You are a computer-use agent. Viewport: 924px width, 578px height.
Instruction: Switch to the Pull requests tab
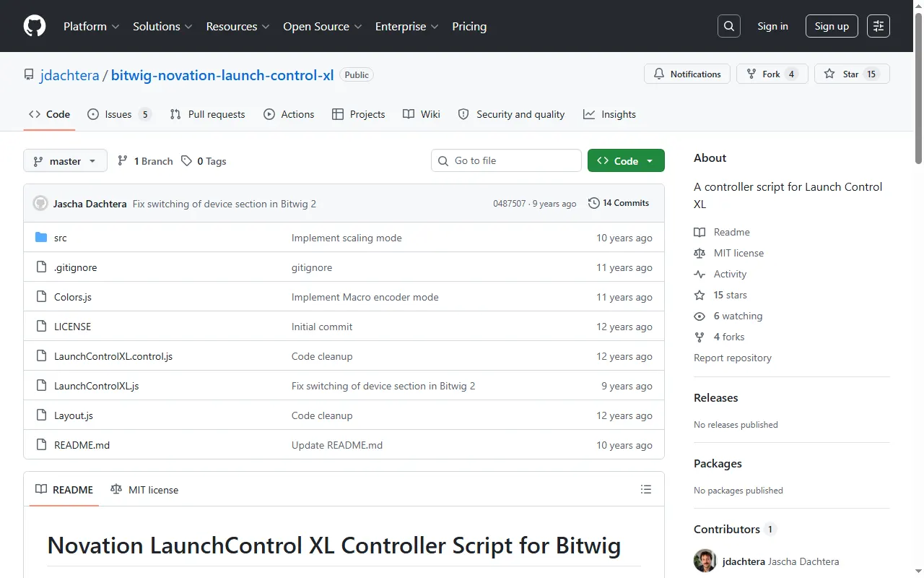pos(207,114)
